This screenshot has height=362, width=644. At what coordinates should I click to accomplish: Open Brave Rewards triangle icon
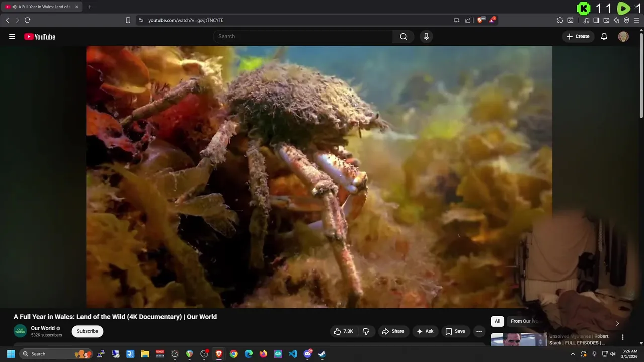[x=493, y=20]
